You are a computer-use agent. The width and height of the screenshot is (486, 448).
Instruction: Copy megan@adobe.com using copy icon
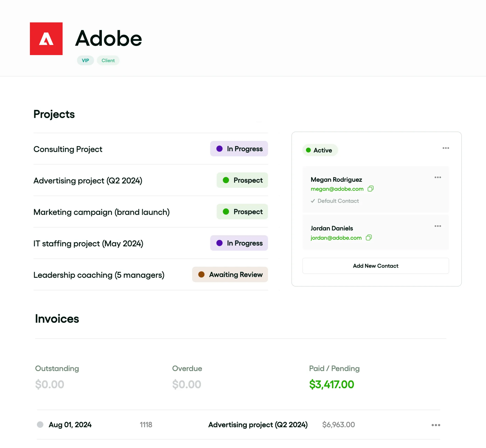370,189
